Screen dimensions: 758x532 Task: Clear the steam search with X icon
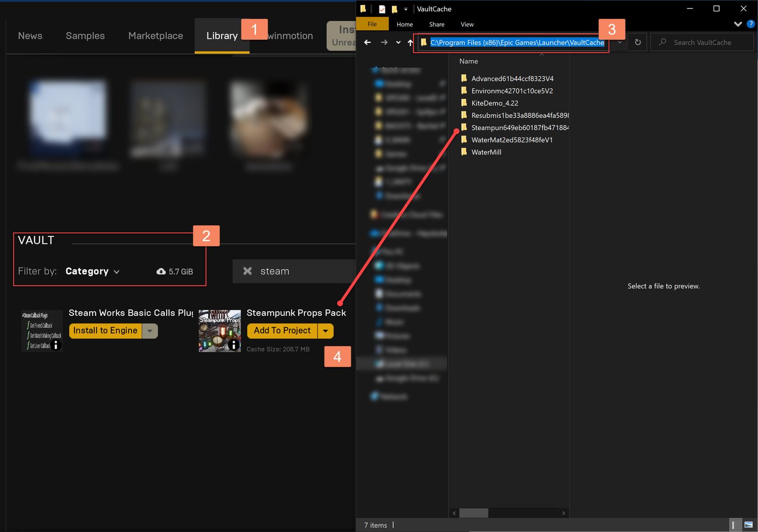coord(247,271)
